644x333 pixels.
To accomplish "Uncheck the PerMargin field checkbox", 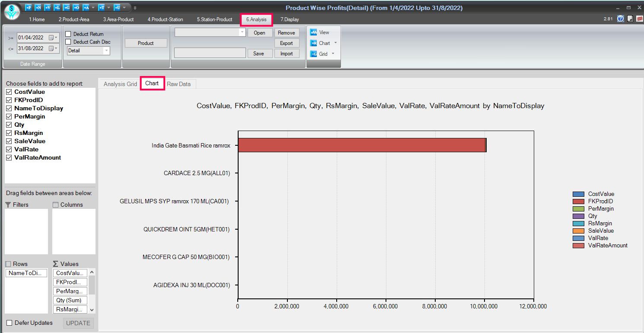I will (x=9, y=117).
